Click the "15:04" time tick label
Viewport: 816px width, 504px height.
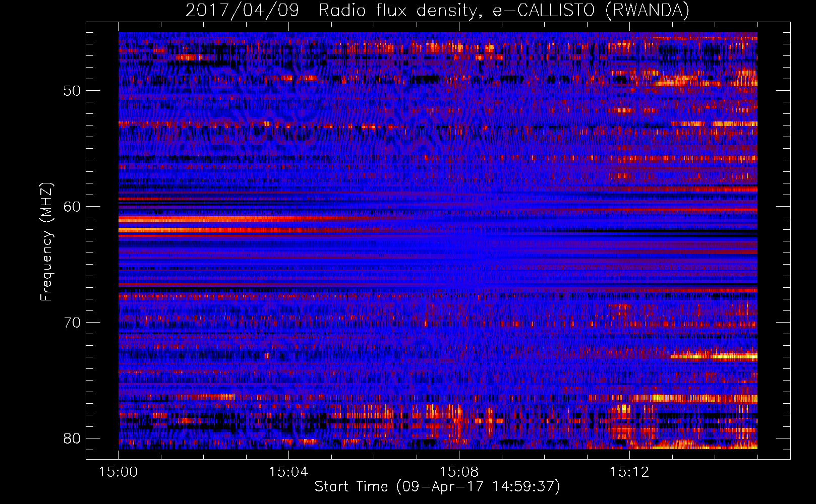click(x=288, y=472)
